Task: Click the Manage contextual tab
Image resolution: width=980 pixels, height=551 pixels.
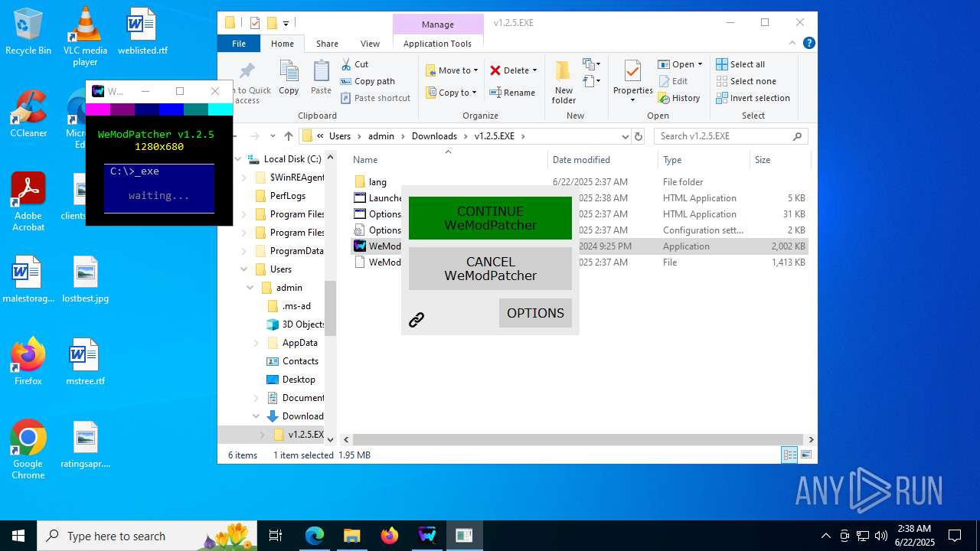Action: [x=437, y=24]
